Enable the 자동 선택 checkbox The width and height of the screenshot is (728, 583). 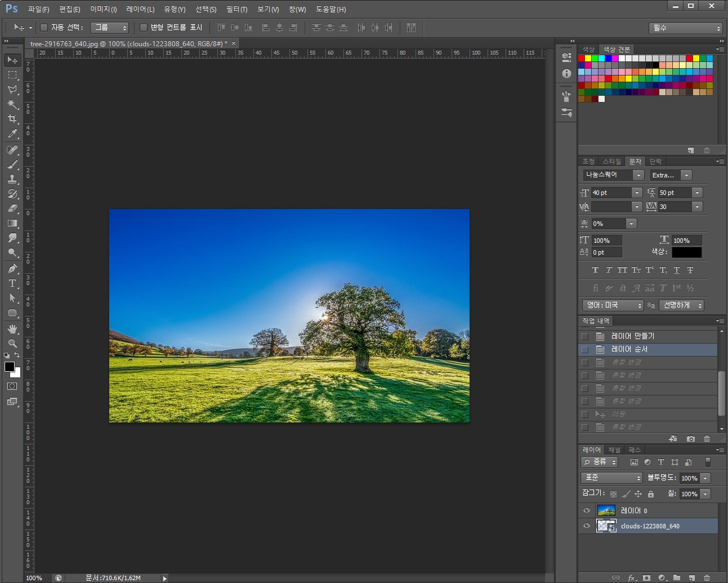pos(44,28)
